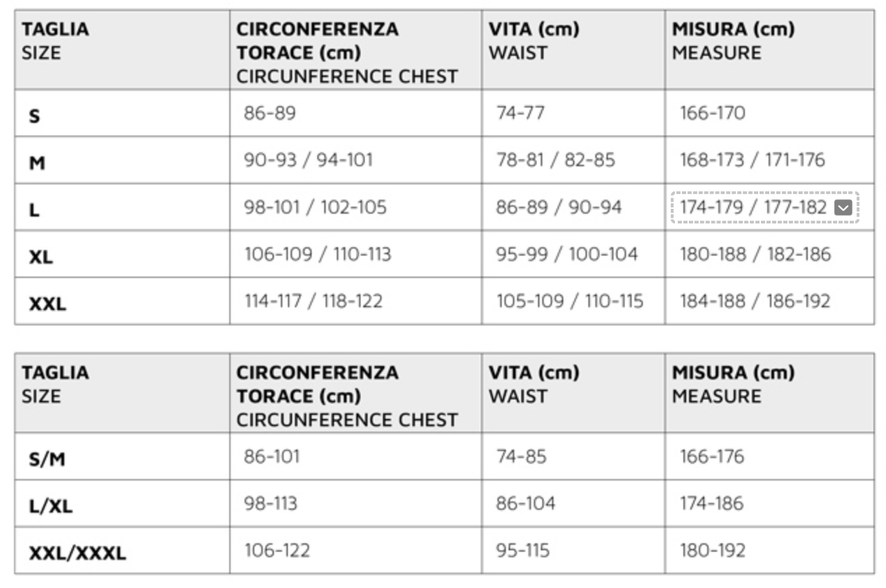The height and width of the screenshot is (588, 886).
Task: Open dropdown arrow in 174-179 / 177-182 cell
Action: tap(843, 208)
